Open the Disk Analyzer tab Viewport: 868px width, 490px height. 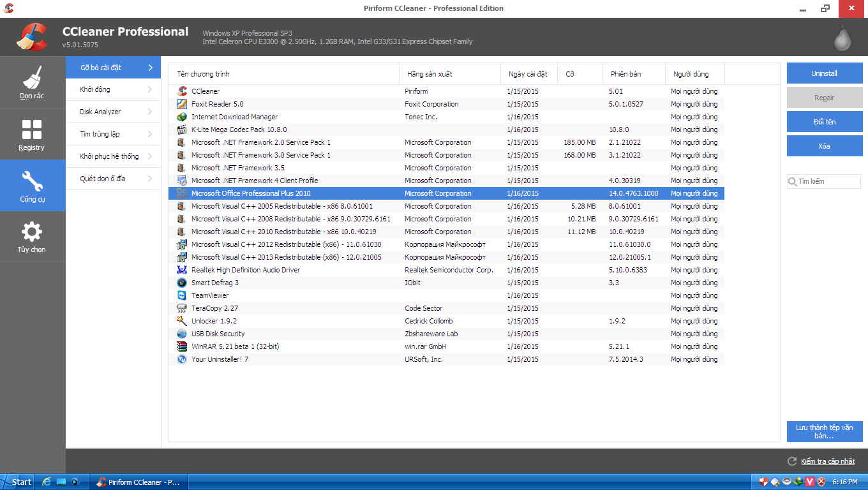113,112
